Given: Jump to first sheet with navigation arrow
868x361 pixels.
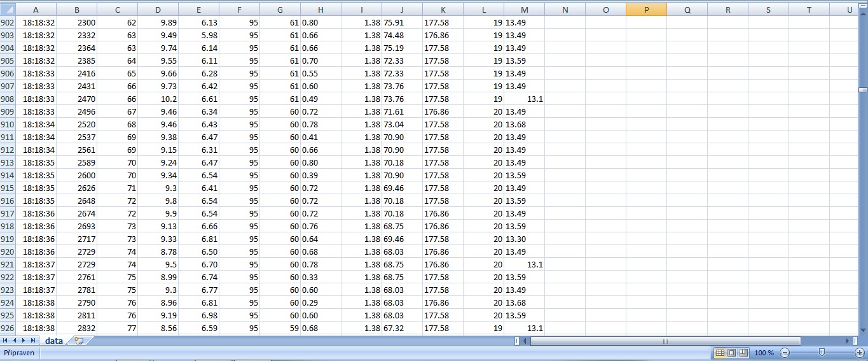Looking at the screenshot, I should [x=6, y=341].
